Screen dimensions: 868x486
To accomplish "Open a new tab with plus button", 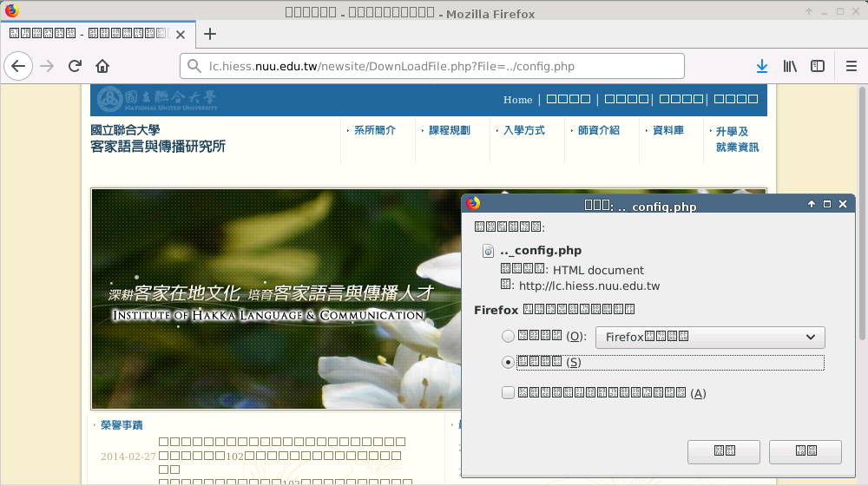I will 210,34.
